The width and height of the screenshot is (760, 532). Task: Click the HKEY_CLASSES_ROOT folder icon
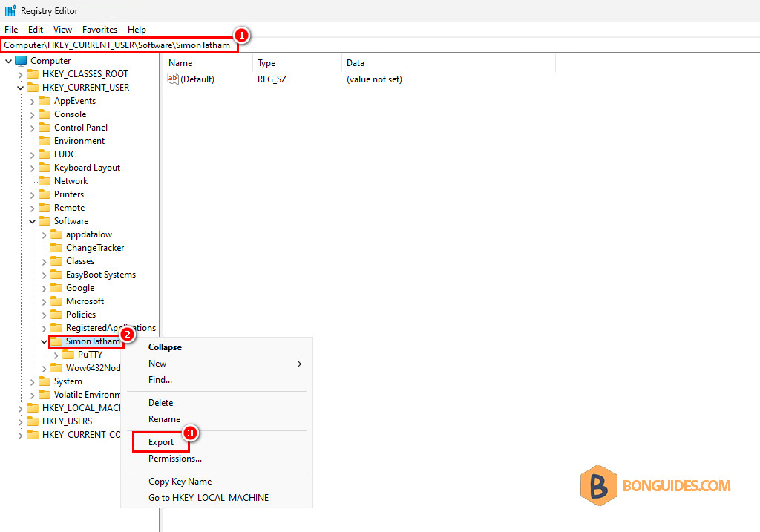pyautogui.click(x=33, y=73)
